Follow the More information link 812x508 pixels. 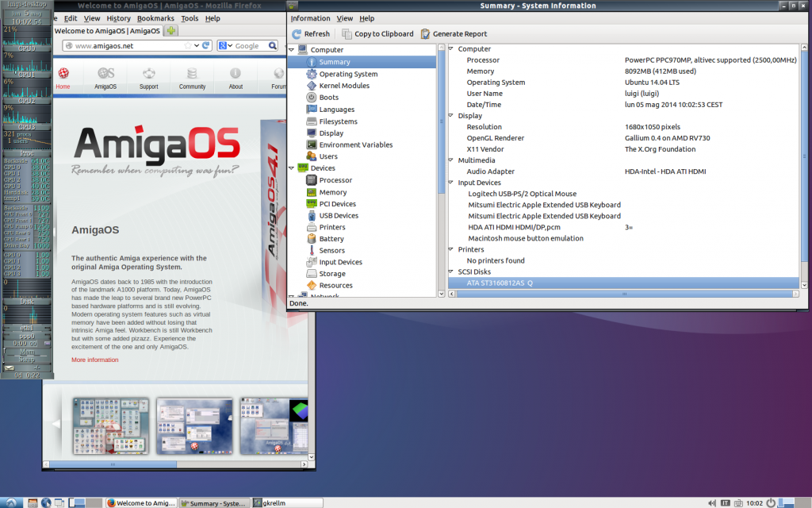pos(94,360)
